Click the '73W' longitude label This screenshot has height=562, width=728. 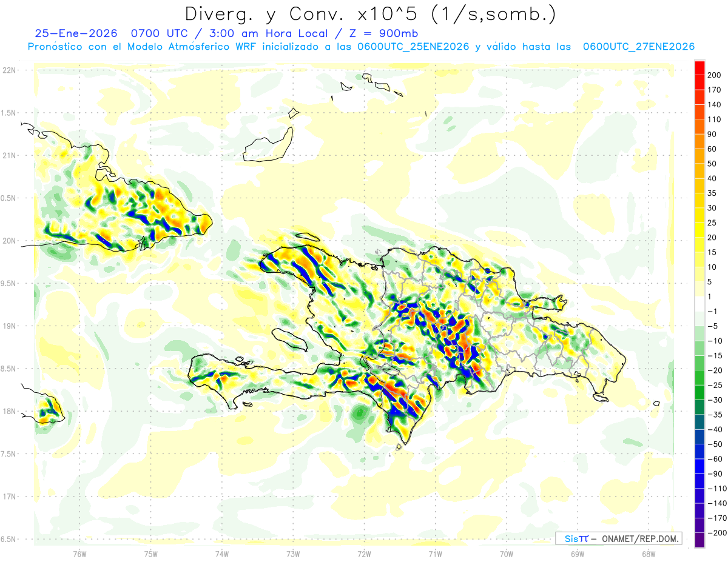pos(293,554)
